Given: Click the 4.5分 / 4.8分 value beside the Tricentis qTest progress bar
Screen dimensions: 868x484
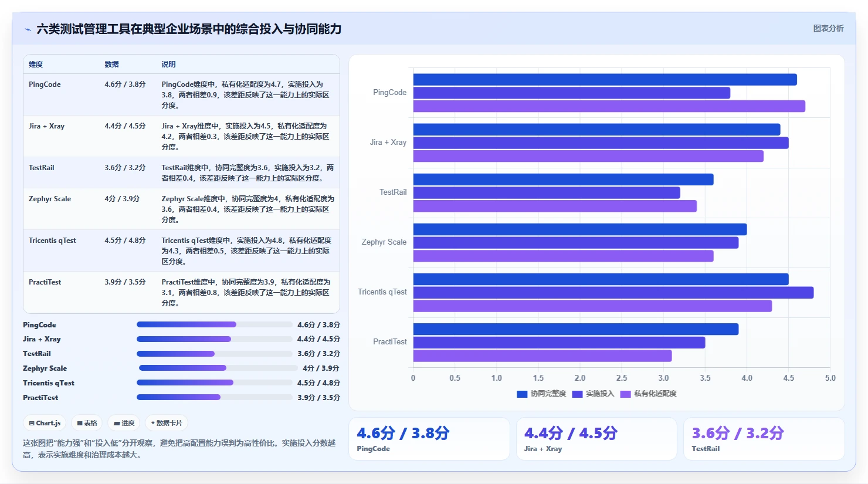Looking at the screenshot, I should pyautogui.click(x=318, y=383).
